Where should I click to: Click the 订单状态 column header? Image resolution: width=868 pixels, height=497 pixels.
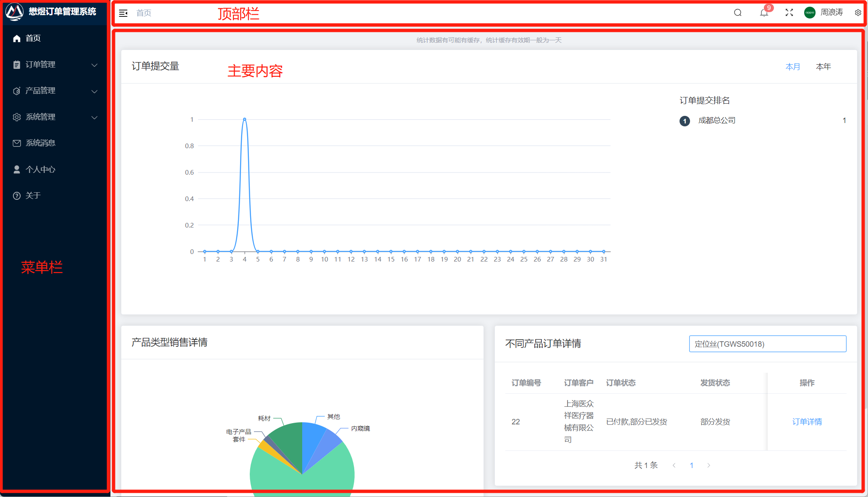621,383
